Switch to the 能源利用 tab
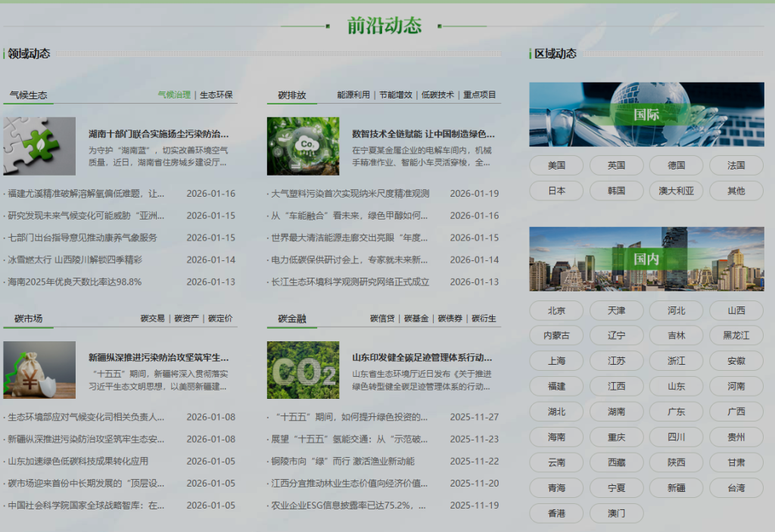Image resolution: width=775 pixels, height=532 pixels. coord(353,94)
